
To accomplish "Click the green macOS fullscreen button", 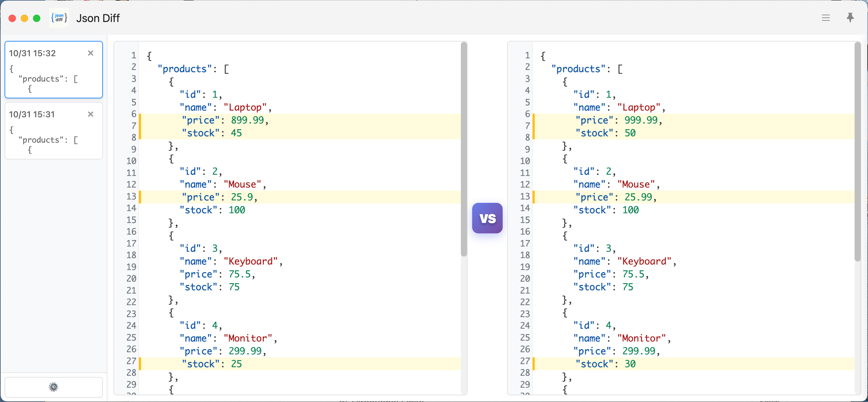I will (37, 18).
